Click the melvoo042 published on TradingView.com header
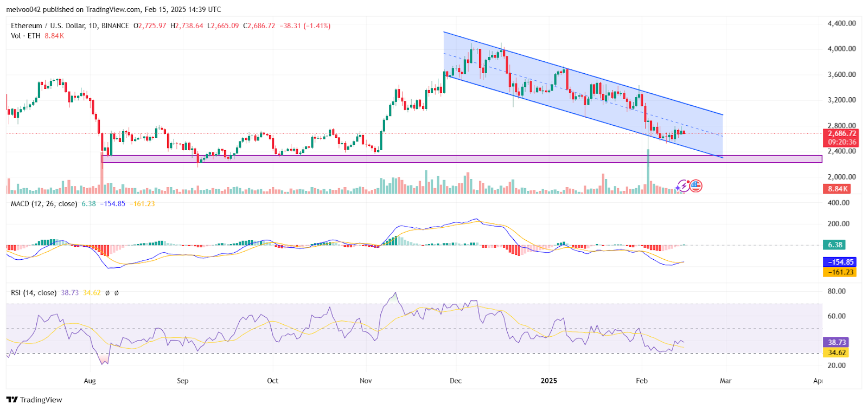This screenshot has width=868, height=410. [113, 9]
